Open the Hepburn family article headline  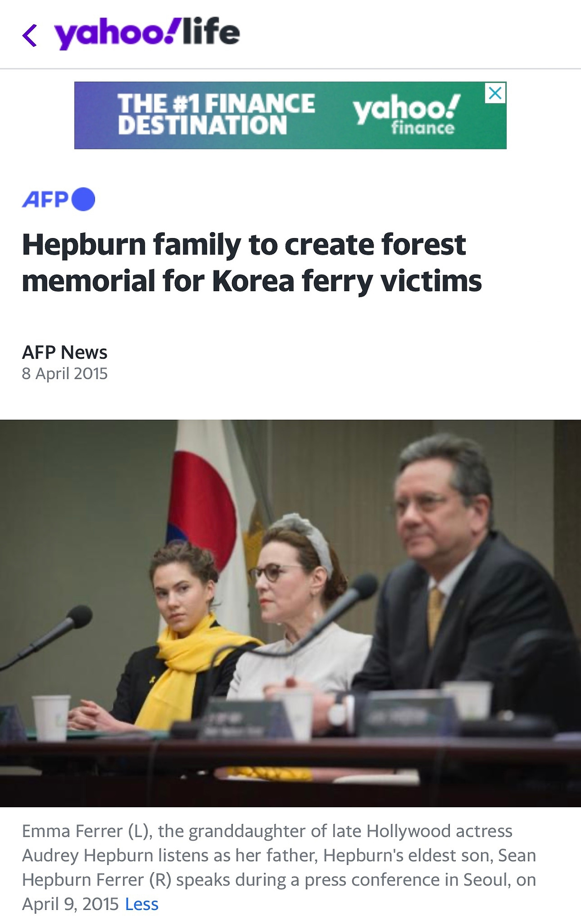click(251, 263)
